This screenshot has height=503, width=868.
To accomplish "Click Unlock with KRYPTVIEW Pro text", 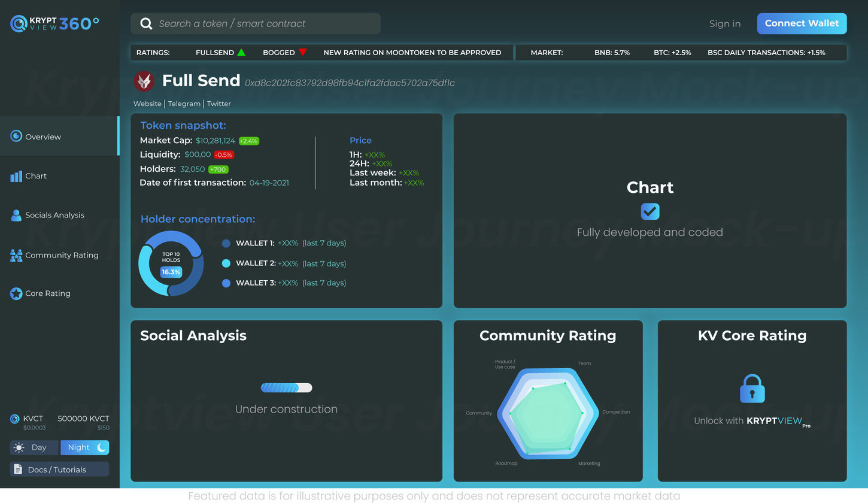I will 752,422.
